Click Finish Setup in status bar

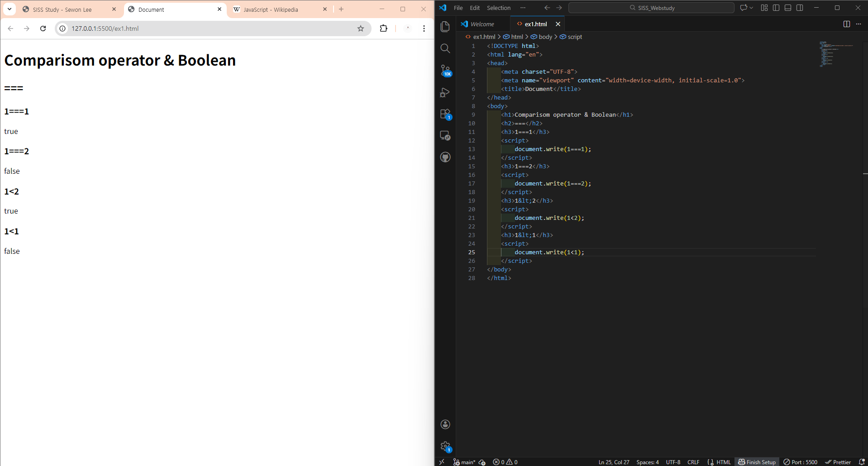point(757,462)
